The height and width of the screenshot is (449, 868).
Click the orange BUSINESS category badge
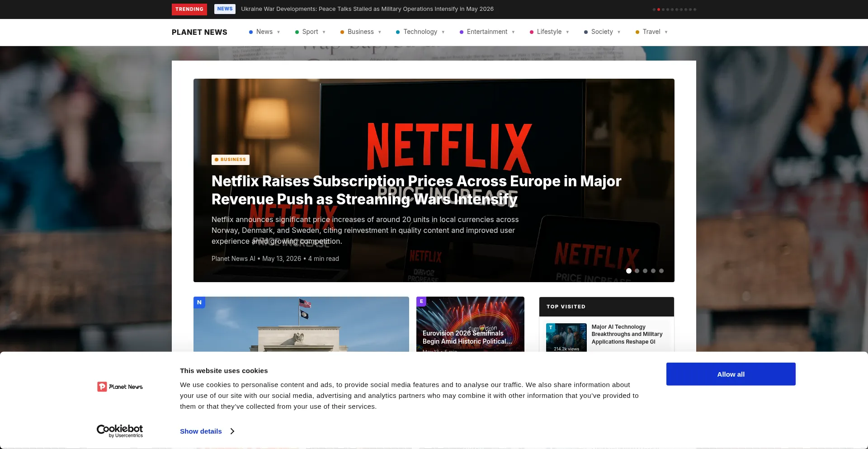tap(231, 160)
